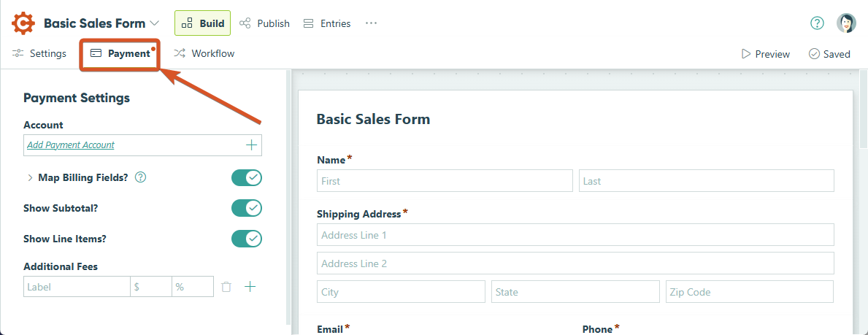Toggle Show Subtotal switch
Screen dimensions: 868x335
[x=246, y=208]
